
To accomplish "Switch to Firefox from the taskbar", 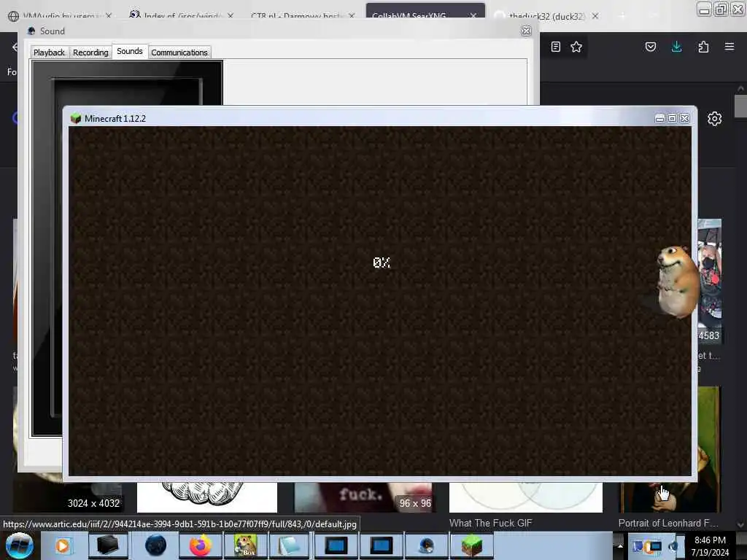I will pos(200,545).
